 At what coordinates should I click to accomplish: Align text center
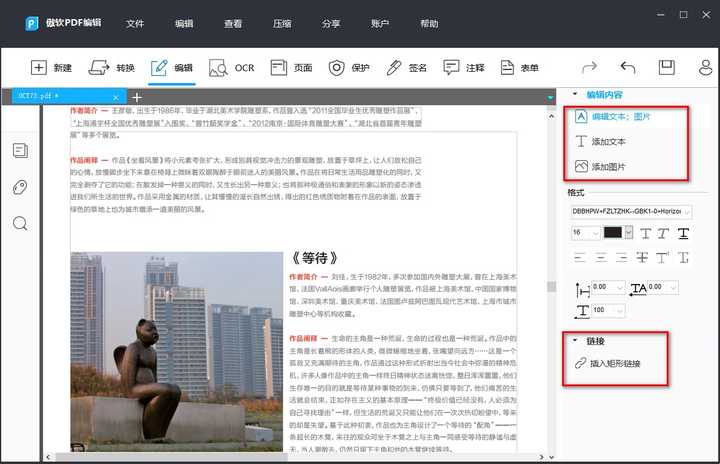click(601, 257)
